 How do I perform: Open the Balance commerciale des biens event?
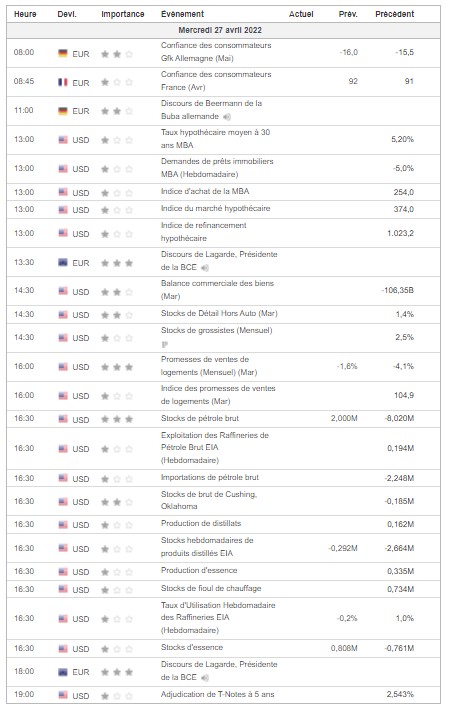[x=217, y=290]
